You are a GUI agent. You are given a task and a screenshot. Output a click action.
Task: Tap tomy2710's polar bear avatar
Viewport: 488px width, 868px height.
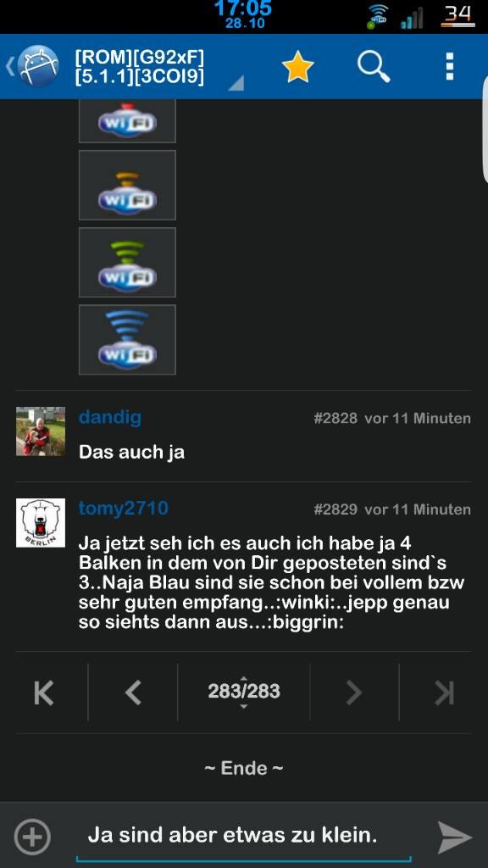tap(41, 522)
